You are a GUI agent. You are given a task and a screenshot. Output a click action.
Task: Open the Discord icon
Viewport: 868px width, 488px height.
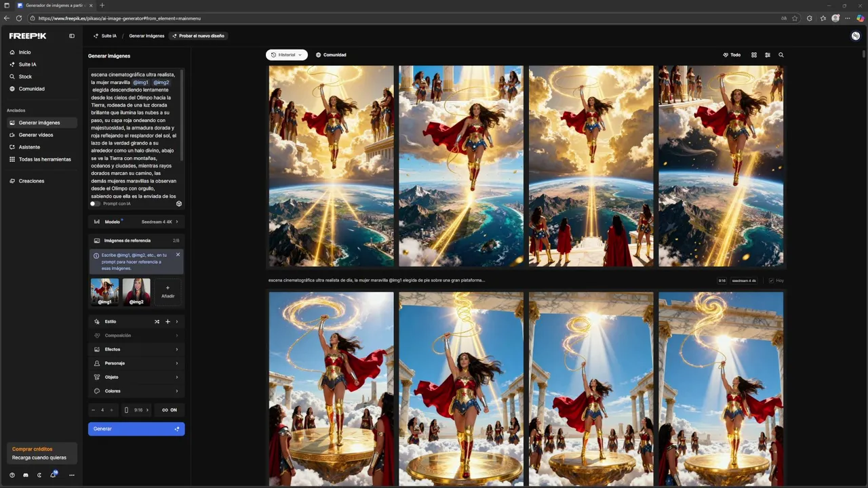pyautogui.click(x=26, y=475)
